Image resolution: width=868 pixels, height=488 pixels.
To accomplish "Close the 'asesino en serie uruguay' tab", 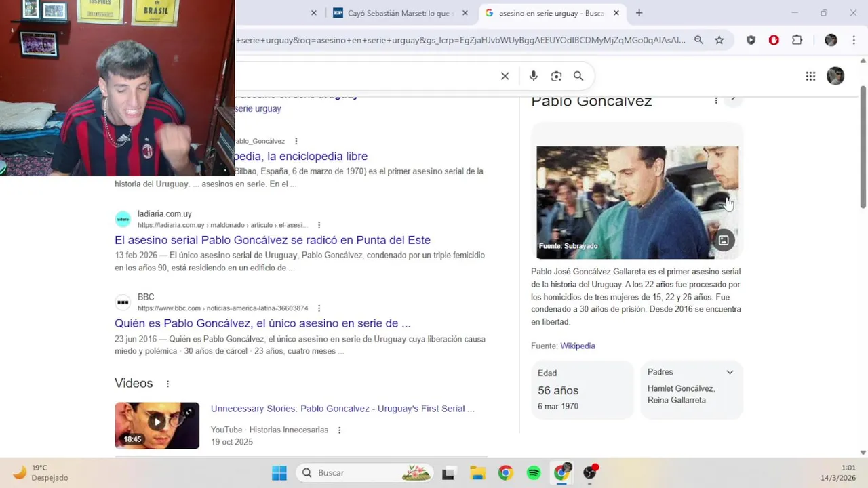I will tap(616, 13).
